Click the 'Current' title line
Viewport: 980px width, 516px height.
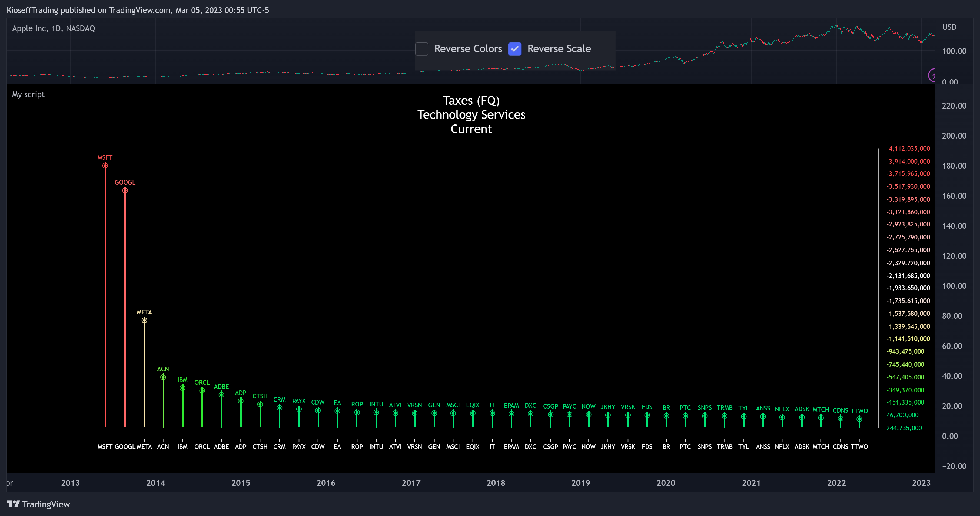click(471, 129)
